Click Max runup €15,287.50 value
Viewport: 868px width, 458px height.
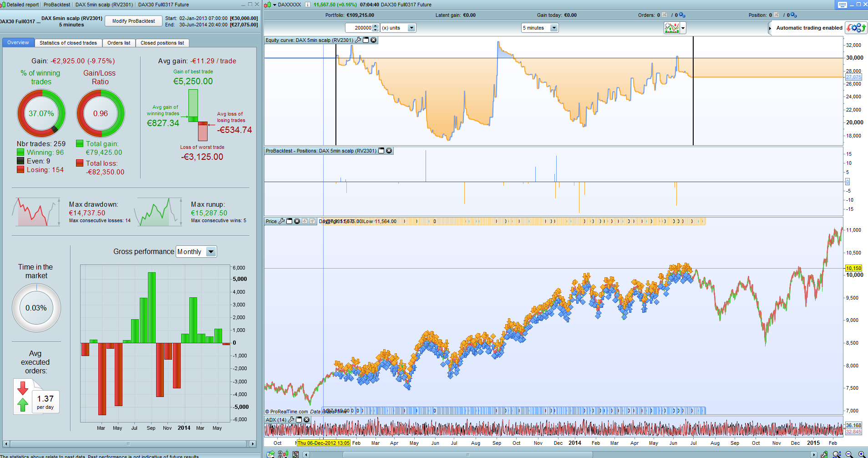(209, 213)
